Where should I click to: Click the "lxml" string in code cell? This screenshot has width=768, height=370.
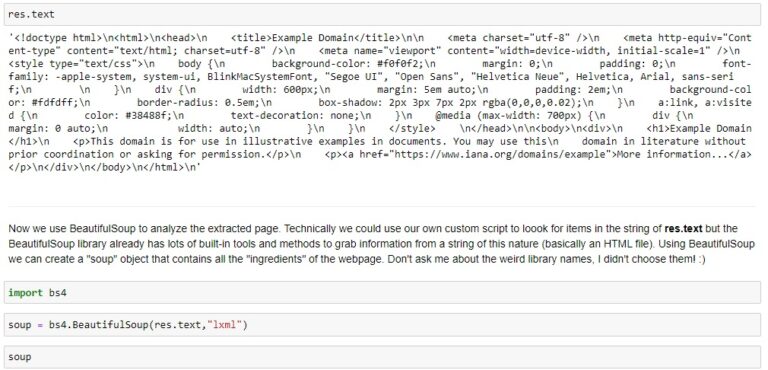(x=227, y=325)
